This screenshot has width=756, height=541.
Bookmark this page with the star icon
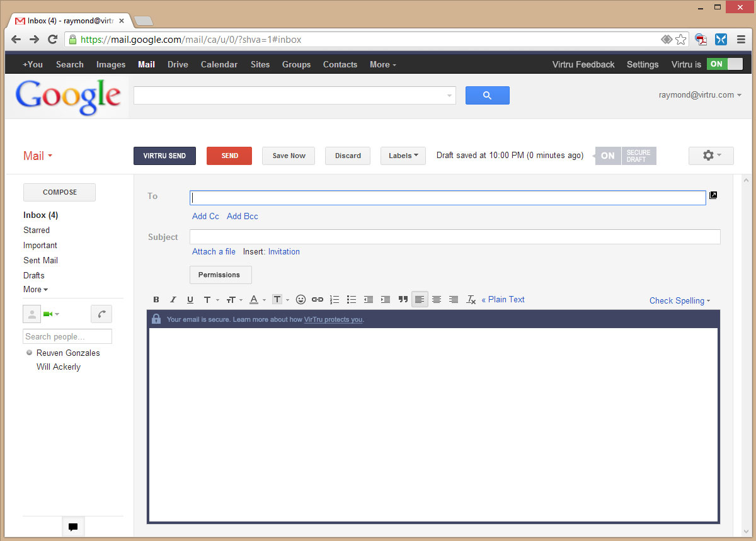point(681,39)
